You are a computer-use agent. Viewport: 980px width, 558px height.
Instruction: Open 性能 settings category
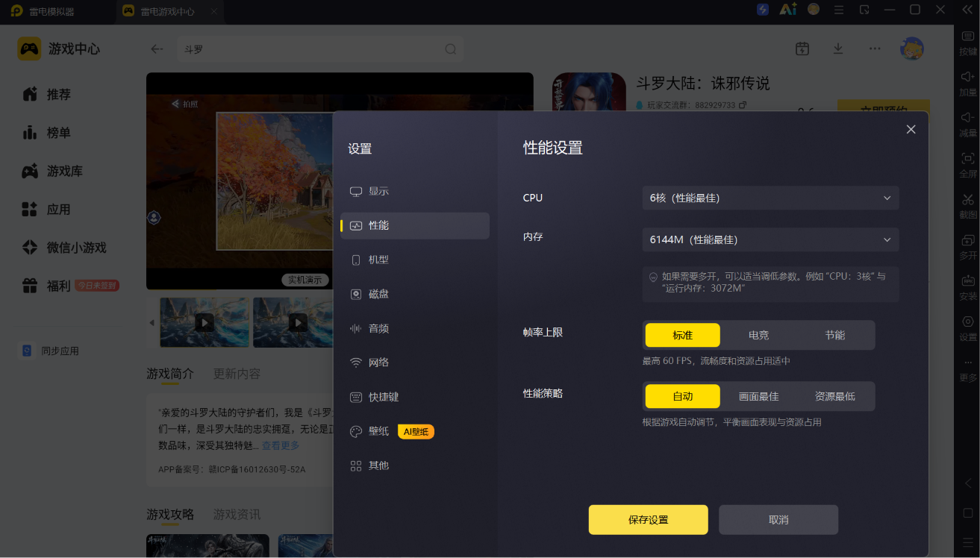click(x=415, y=225)
